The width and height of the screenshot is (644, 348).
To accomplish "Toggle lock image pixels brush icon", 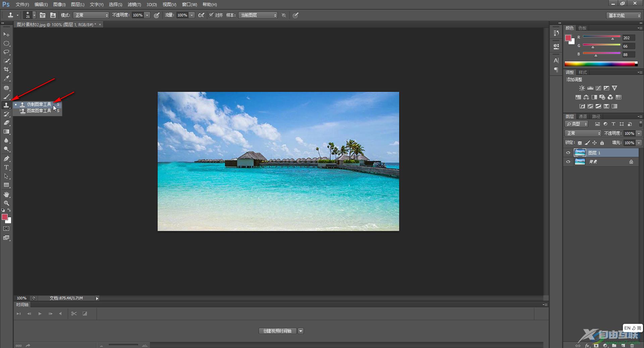I will (x=587, y=143).
